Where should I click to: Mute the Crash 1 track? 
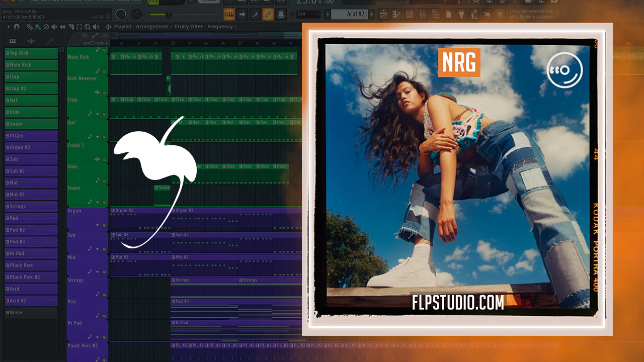point(104,159)
